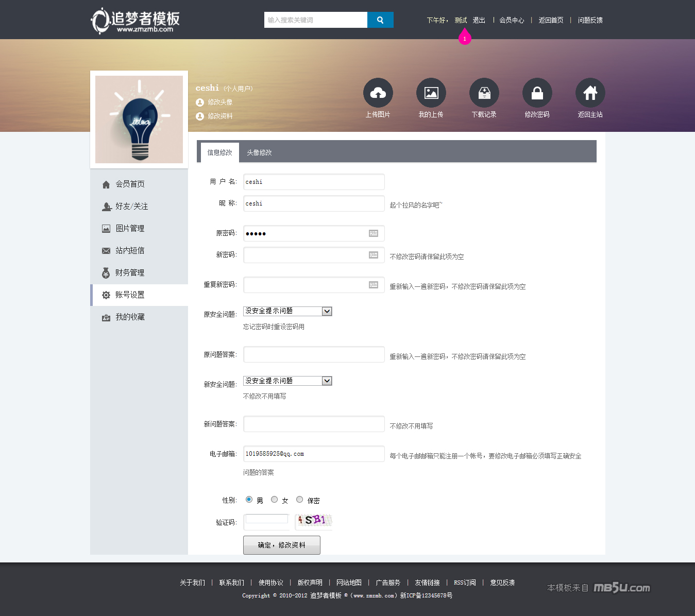The width and height of the screenshot is (695, 616).
Task: Switch to the info edit (信息修改) tab
Action: click(x=219, y=153)
